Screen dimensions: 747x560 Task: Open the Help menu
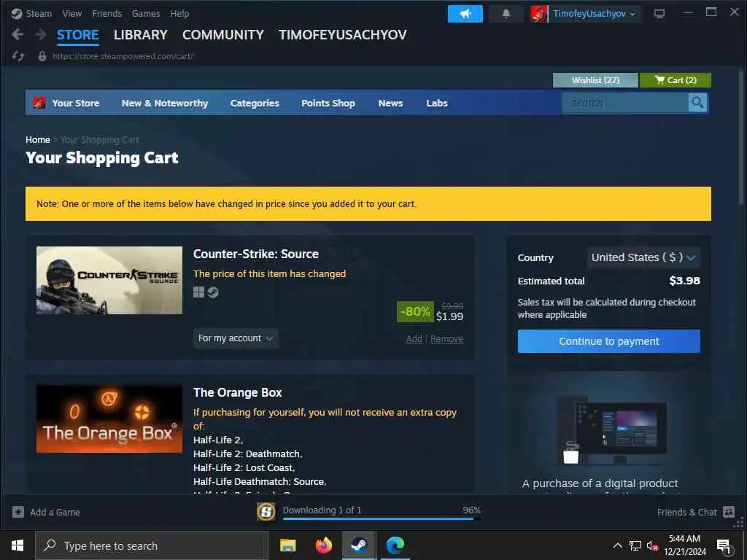179,13
